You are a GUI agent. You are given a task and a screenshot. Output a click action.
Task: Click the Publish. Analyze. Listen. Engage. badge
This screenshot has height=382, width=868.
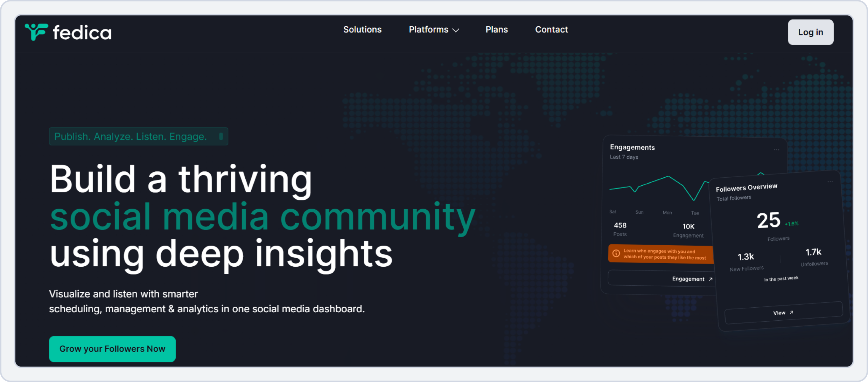(138, 136)
